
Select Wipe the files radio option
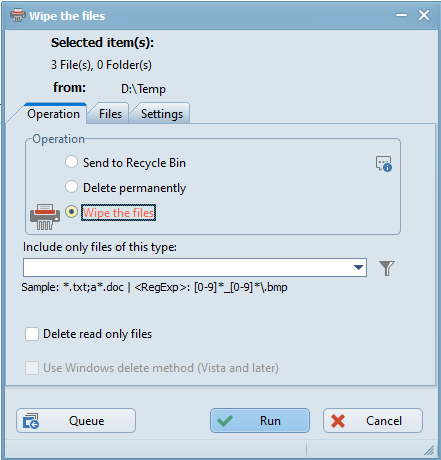pos(71,212)
